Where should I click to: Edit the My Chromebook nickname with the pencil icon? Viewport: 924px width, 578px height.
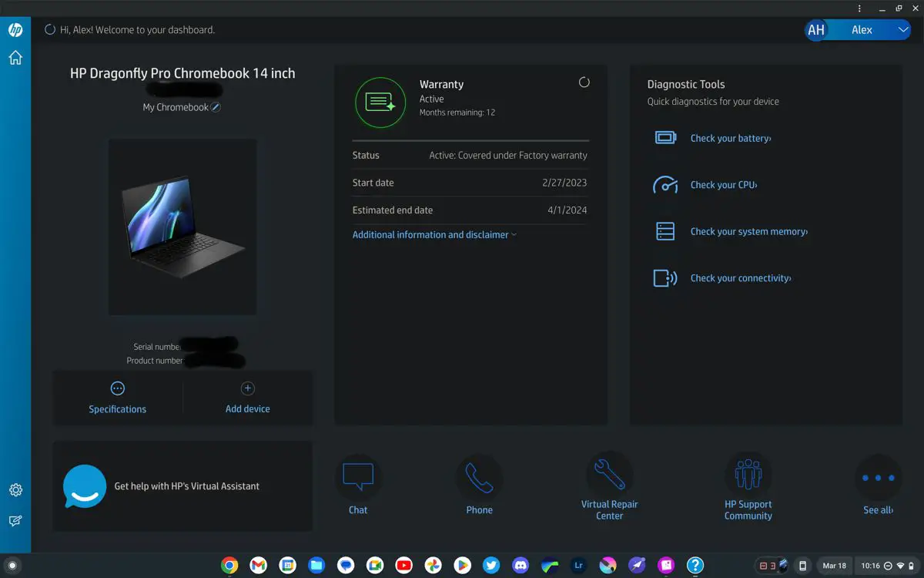coord(216,107)
